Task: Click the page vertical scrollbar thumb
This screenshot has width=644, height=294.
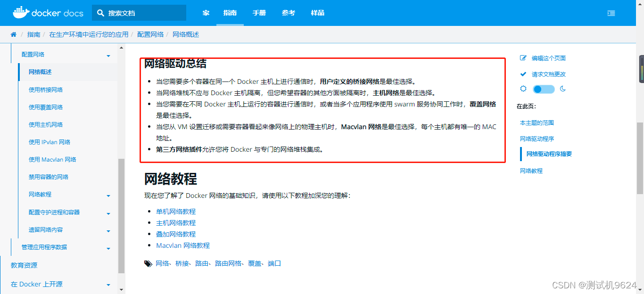Action: pyautogui.click(x=640, y=158)
